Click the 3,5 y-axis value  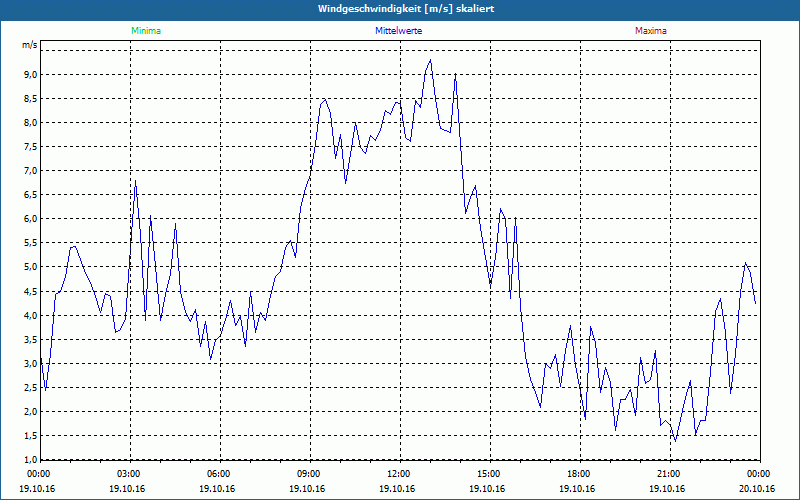coord(31,339)
